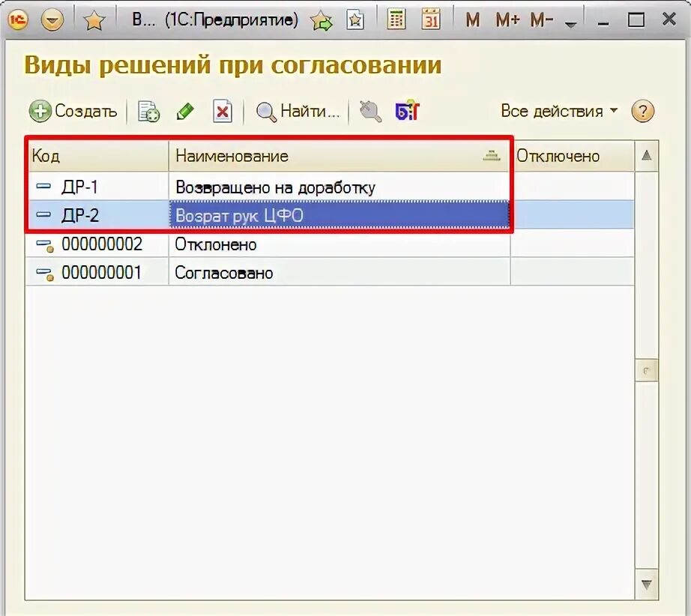Open the calendar icon showing 31
691x616 pixels.
(x=430, y=19)
